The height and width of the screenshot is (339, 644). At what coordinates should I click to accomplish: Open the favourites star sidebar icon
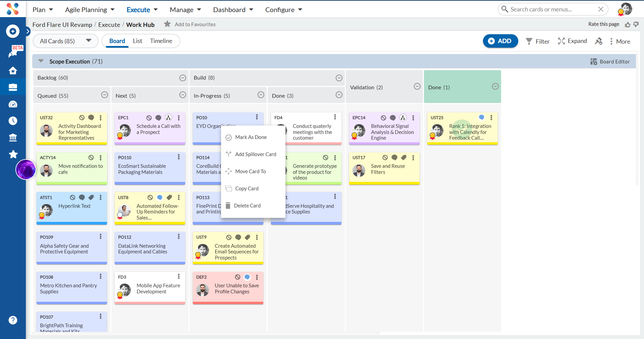[13, 154]
